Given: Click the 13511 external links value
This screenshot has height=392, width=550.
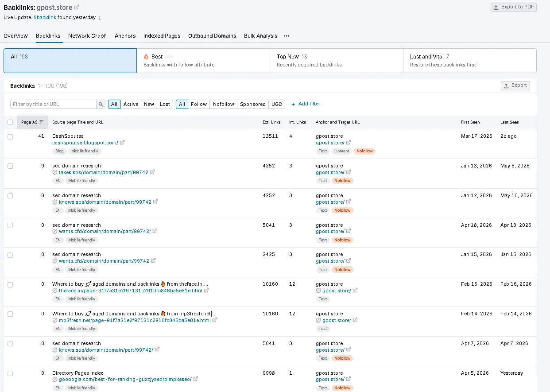Looking at the screenshot, I should coord(270,136).
